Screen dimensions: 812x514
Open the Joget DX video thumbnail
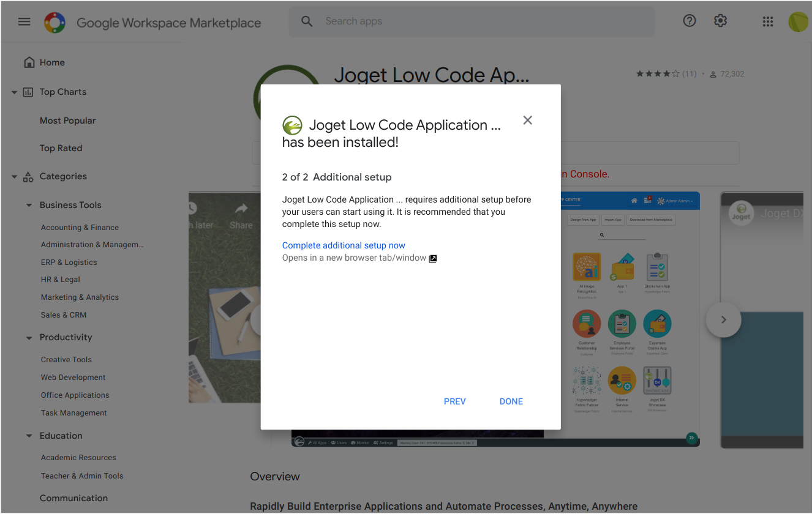pos(762,320)
